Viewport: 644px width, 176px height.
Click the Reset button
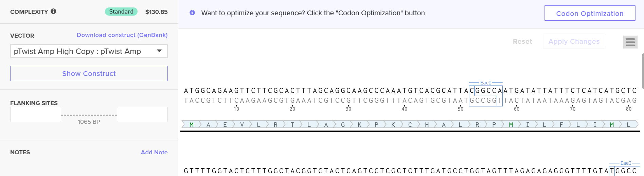(x=522, y=41)
